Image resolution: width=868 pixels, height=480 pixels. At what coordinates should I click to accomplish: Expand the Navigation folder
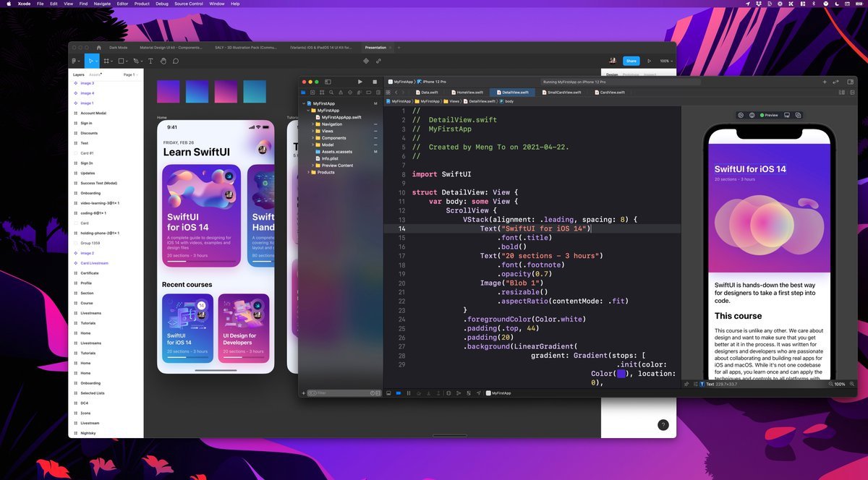(313, 124)
